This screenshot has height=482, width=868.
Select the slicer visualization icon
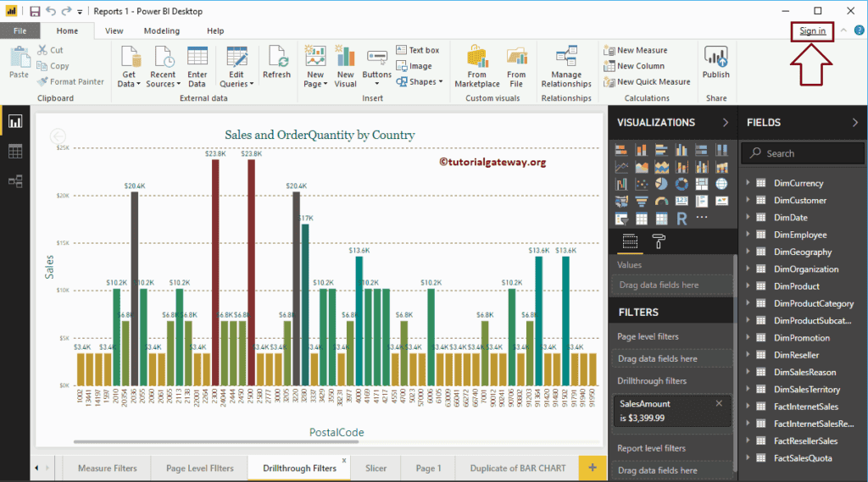point(621,219)
